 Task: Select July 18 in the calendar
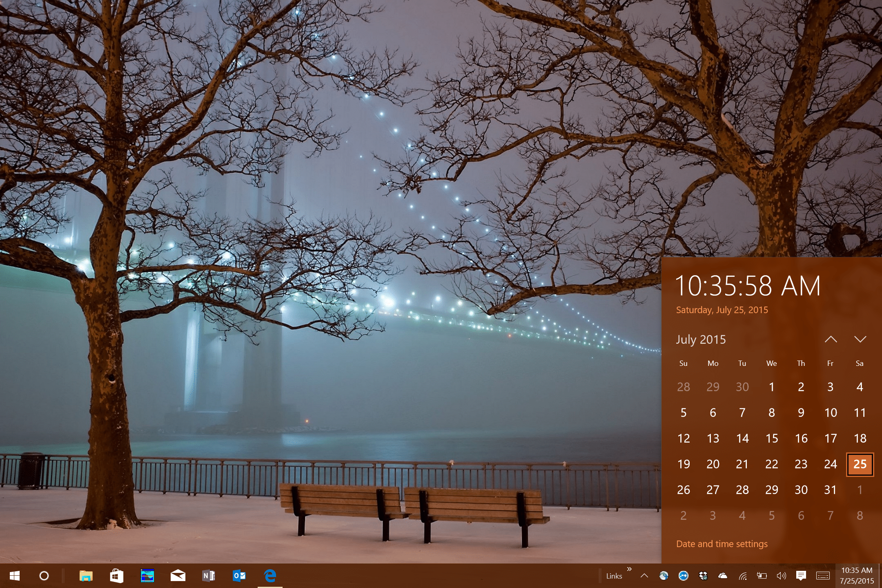point(860,439)
